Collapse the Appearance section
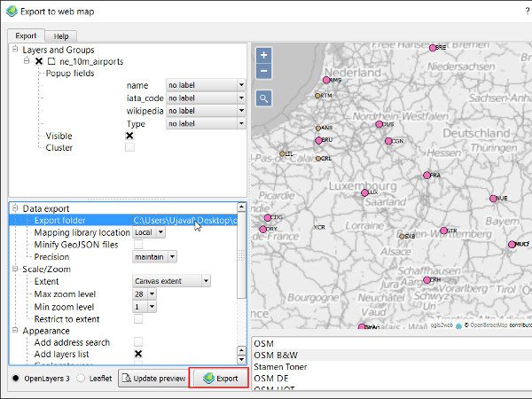This screenshot has height=399, width=532. [15, 330]
